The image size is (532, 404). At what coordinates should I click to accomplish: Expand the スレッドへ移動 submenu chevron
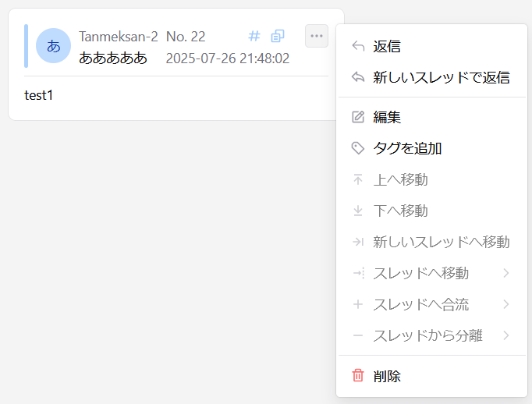[x=506, y=273]
